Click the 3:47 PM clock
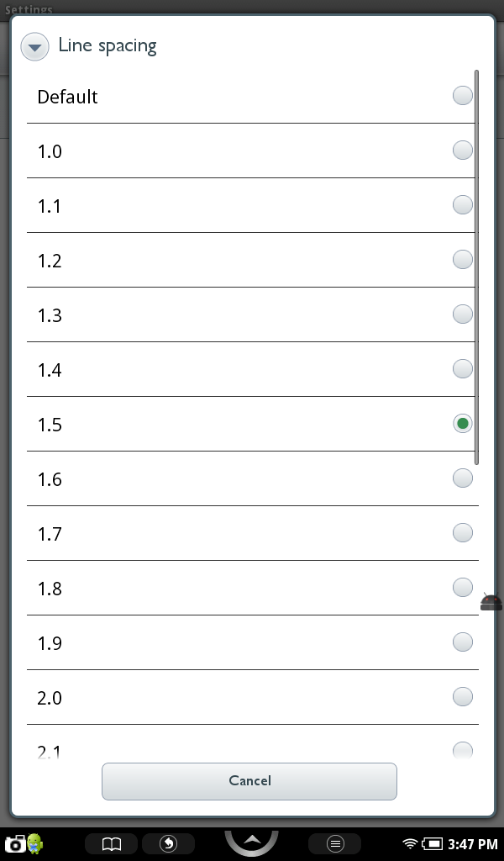The image size is (504, 861). pyautogui.click(x=473, y=843)
